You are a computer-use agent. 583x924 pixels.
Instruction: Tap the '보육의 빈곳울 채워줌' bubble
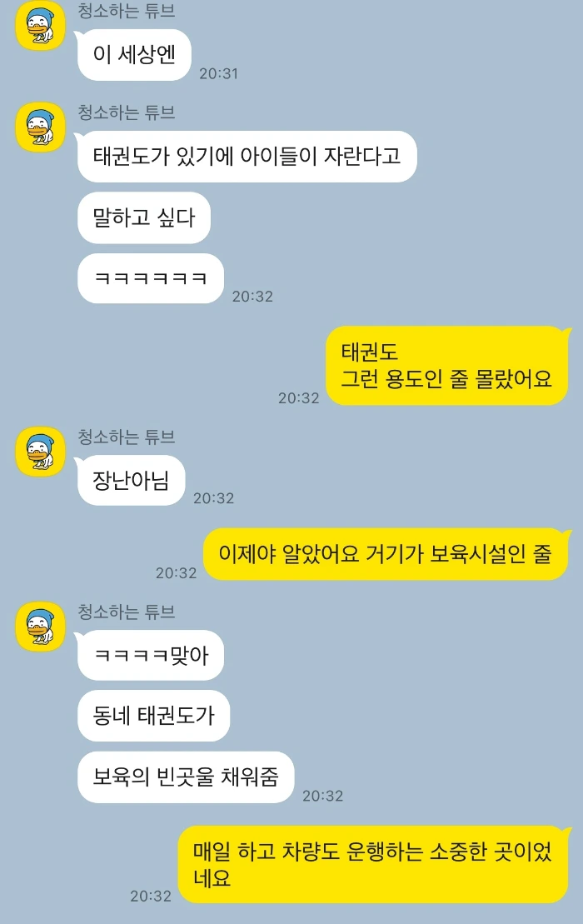pos(186,777)
